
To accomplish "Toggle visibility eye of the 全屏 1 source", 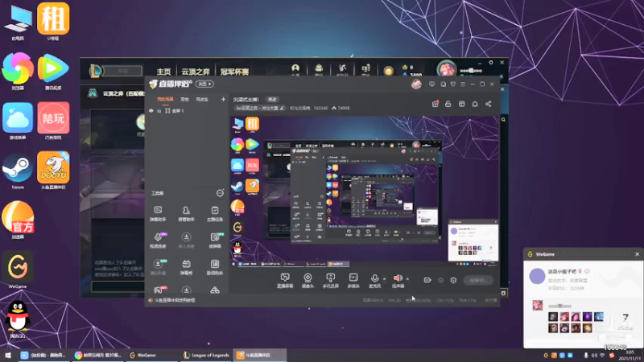I will [x=151, y=111].
